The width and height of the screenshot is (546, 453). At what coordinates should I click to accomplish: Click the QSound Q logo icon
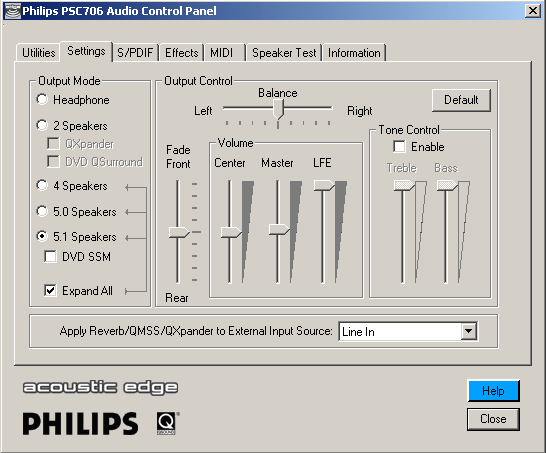[x=166, y=423]
